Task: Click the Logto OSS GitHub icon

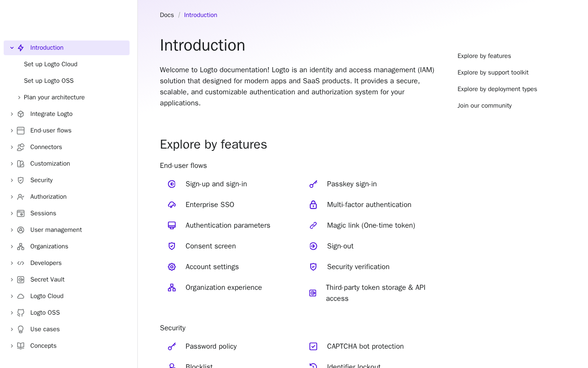Action: tap(21, 313)
